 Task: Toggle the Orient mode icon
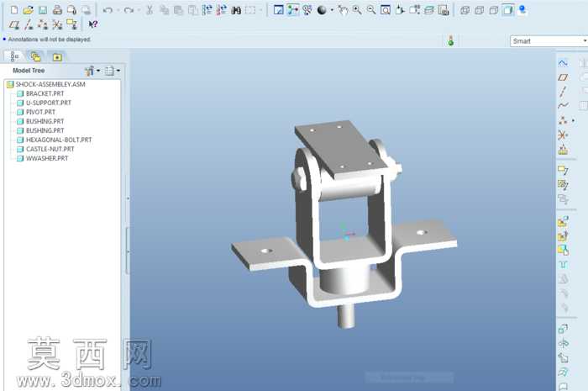[307, 10]
